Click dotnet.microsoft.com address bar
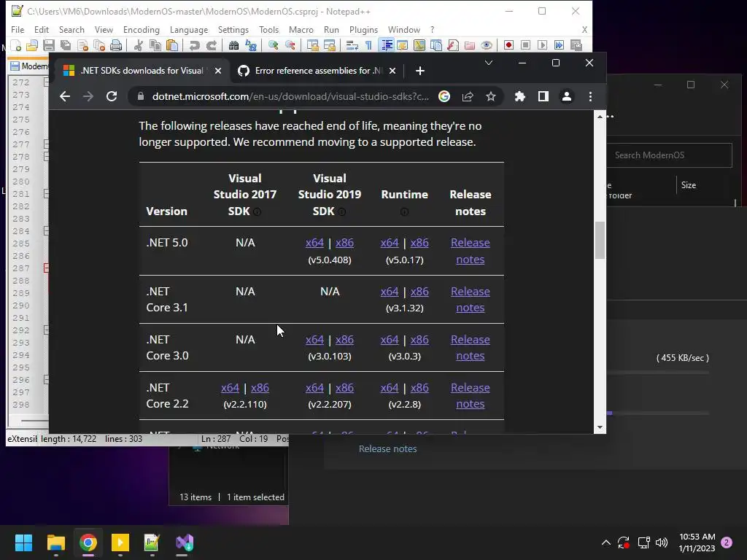 pos(290,97)
